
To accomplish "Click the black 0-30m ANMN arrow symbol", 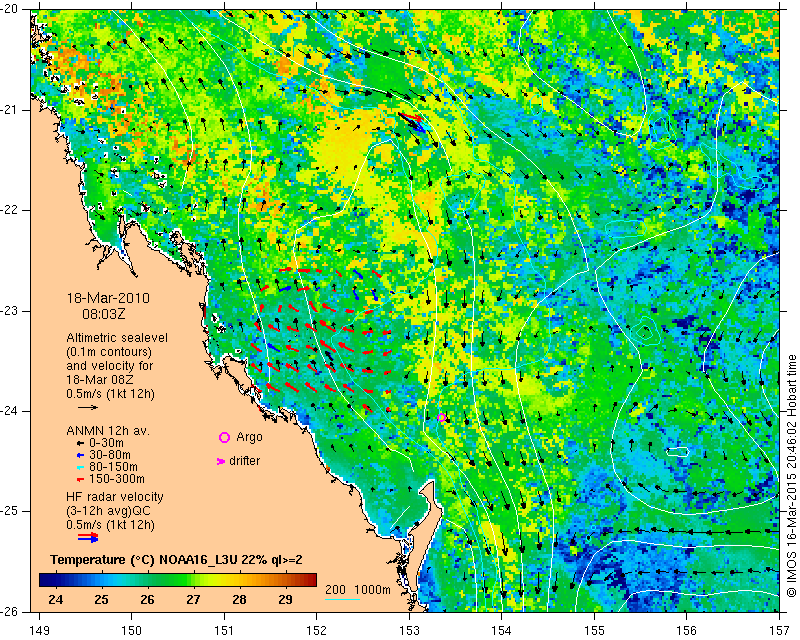I will pyautogui.click(x=81, y=443).
